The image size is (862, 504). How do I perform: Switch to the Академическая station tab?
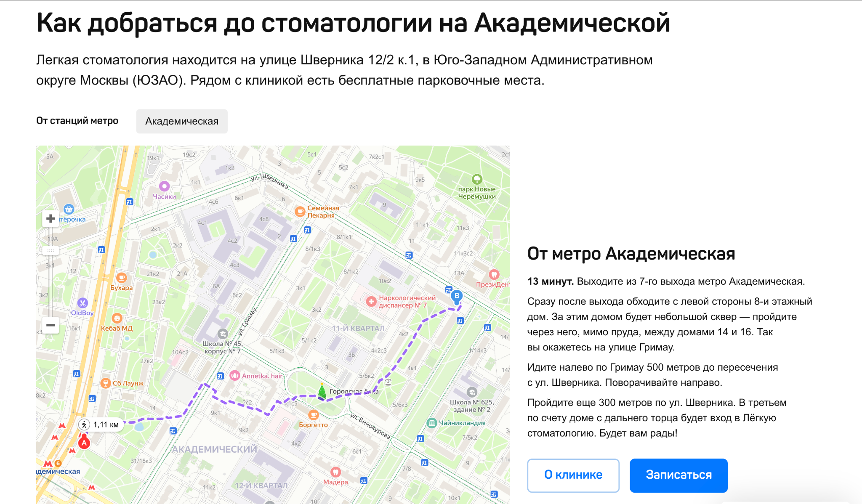[181, 121]
